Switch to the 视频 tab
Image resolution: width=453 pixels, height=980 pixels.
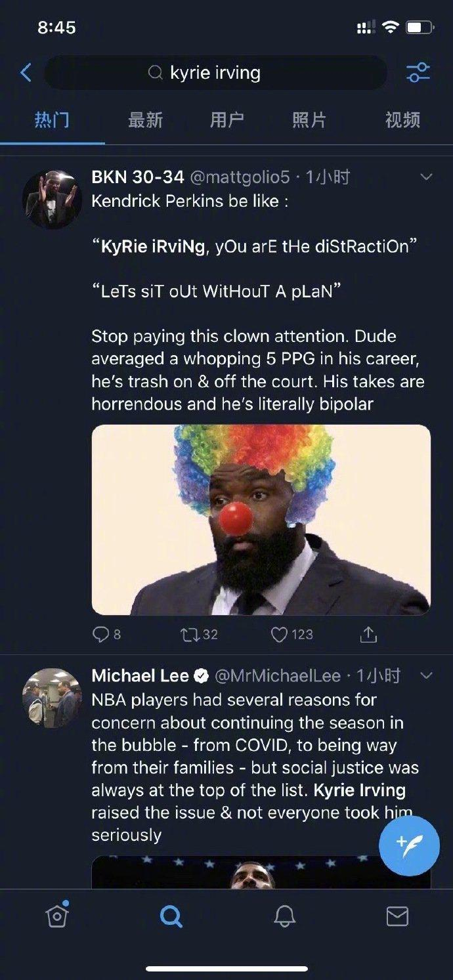point(402,120)
